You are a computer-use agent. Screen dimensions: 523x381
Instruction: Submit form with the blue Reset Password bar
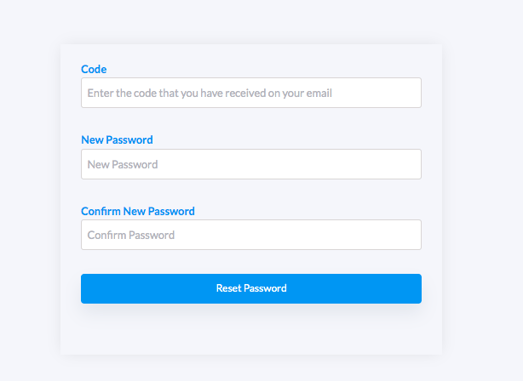point(251,289)
